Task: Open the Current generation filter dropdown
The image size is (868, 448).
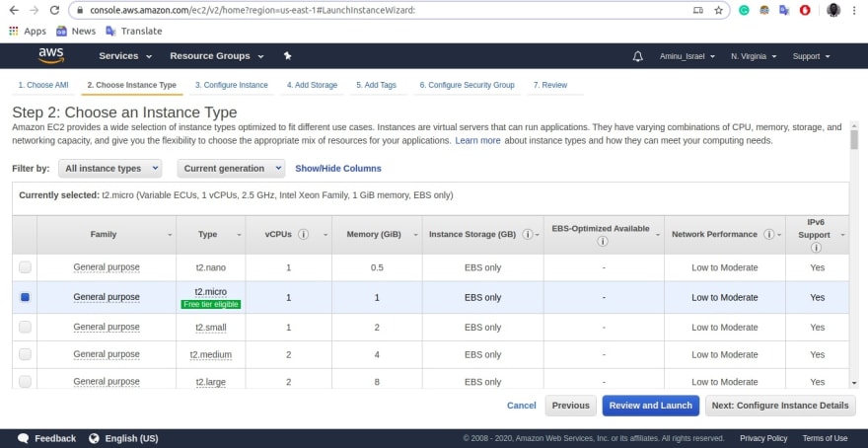Action: point(231,169)
